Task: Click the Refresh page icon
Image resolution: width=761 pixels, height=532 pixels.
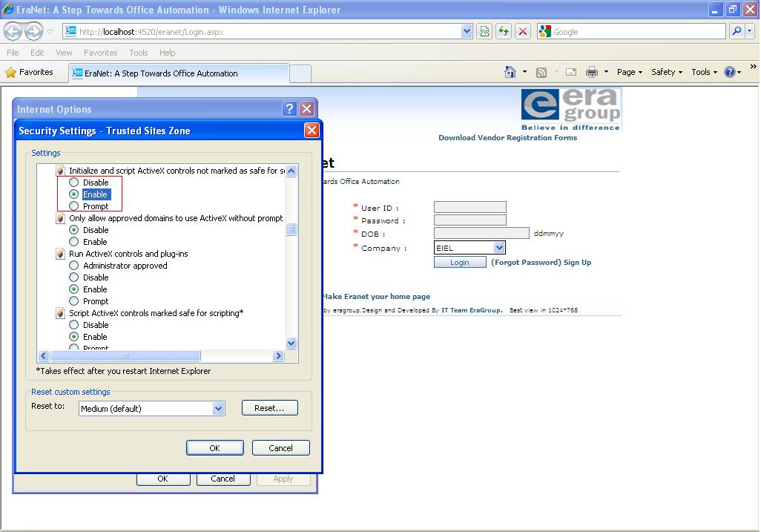Action: pyautogui.click(x=504, y=32)
